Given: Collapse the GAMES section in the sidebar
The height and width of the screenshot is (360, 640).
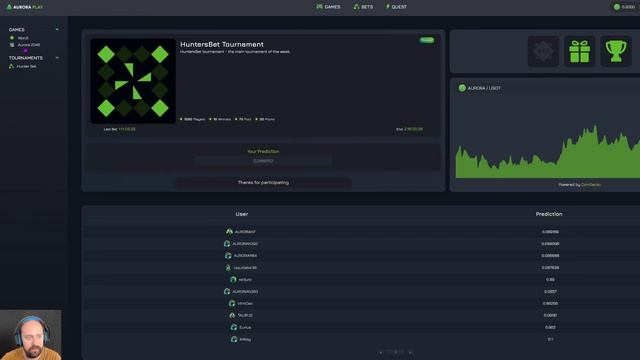Looking at the screenshot, I should coord(57,29).
